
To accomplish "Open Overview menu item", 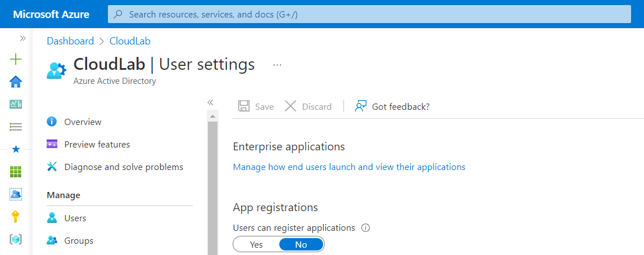I will point(83,122).
